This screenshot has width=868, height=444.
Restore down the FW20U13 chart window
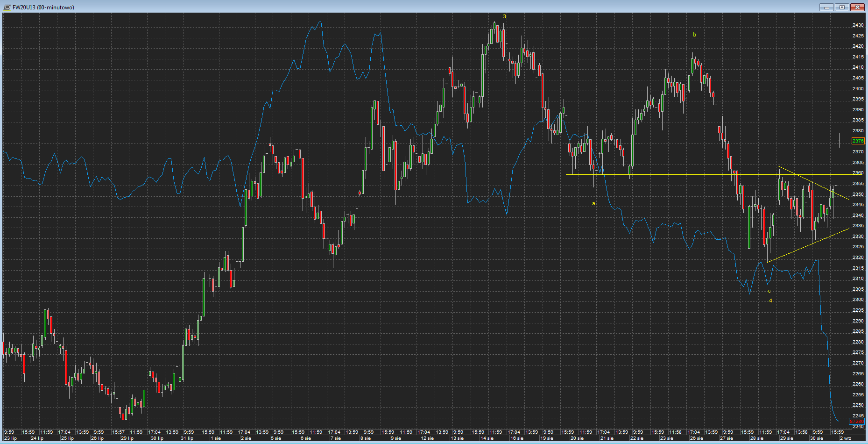pyautogui.click(x=842, y=7)
